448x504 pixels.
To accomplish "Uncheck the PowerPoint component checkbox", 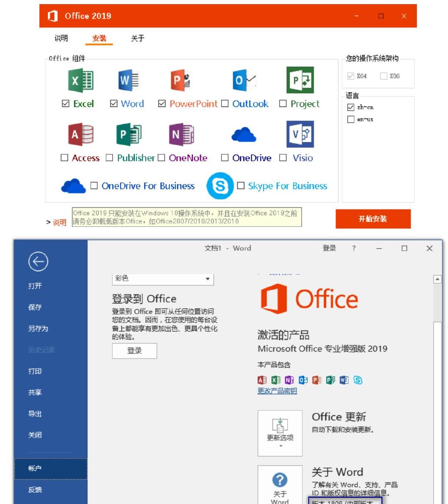I will (x=162, y=104).
